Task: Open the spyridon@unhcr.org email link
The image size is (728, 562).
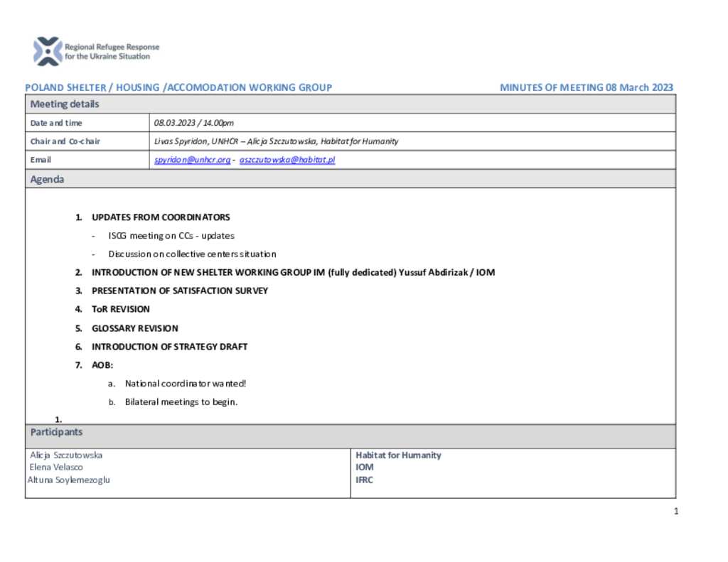Action: point(192,160)
